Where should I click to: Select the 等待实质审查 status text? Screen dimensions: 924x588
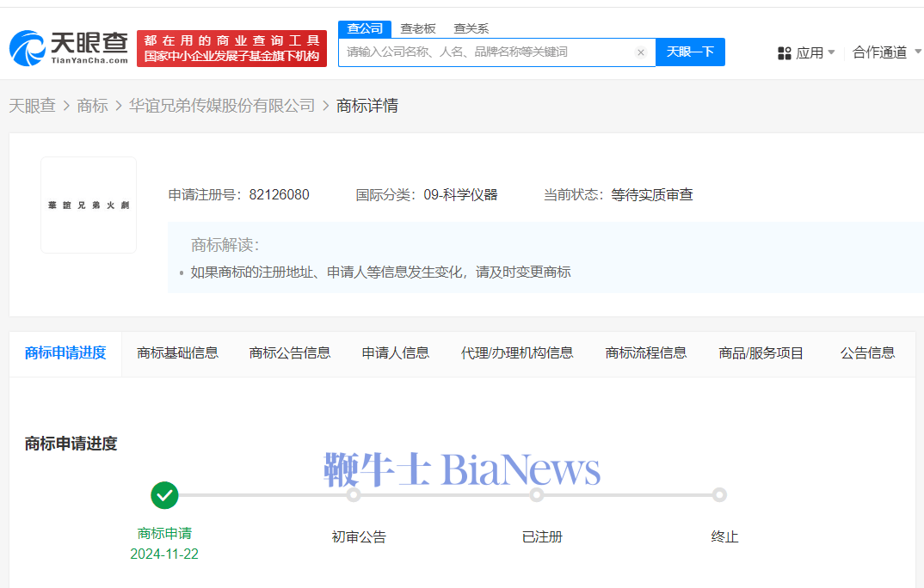[652, 195]
